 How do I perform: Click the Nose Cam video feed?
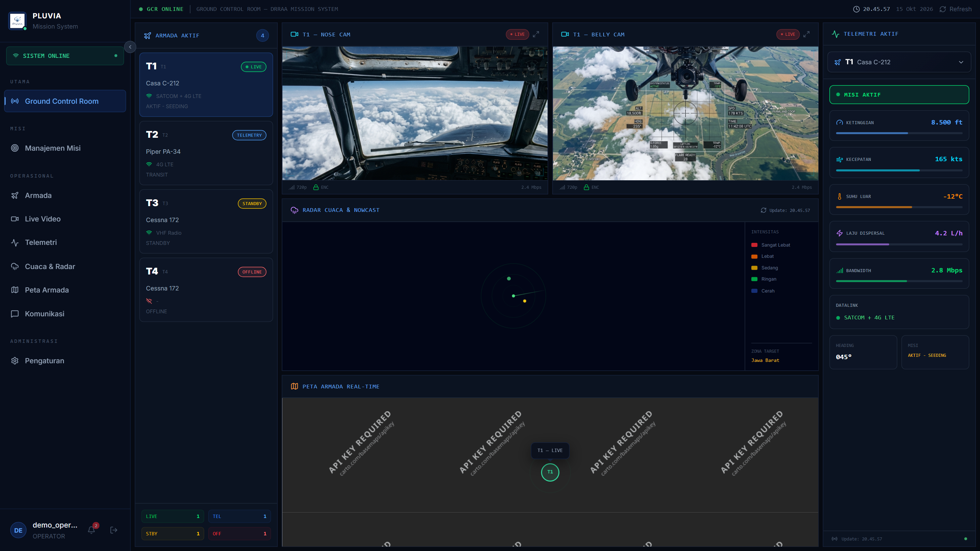(x=415, y=113)
